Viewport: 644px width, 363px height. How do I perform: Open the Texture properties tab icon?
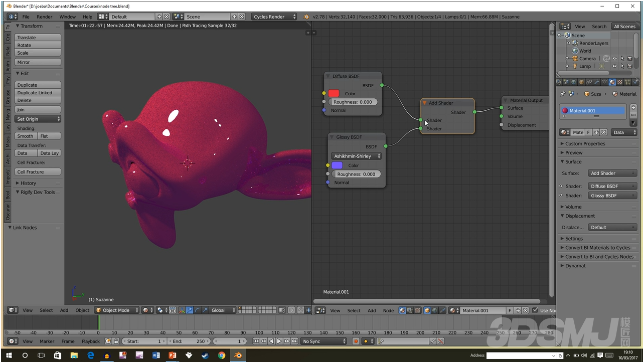pos(620,82)
